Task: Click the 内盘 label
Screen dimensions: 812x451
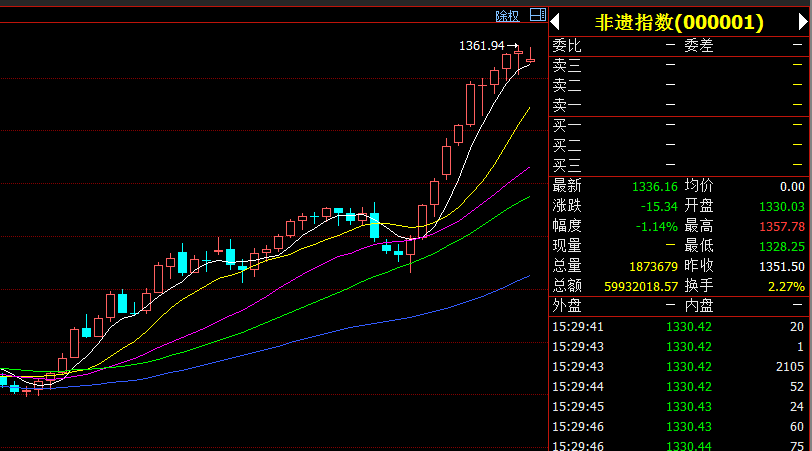Action: pos(699,306)
